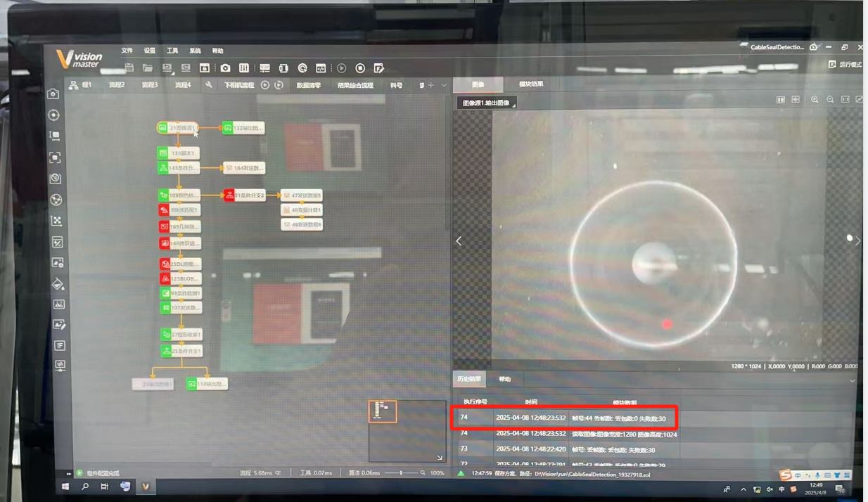
Task: Open the deep learning tool group in sidebar
Action: coord(56,179)
